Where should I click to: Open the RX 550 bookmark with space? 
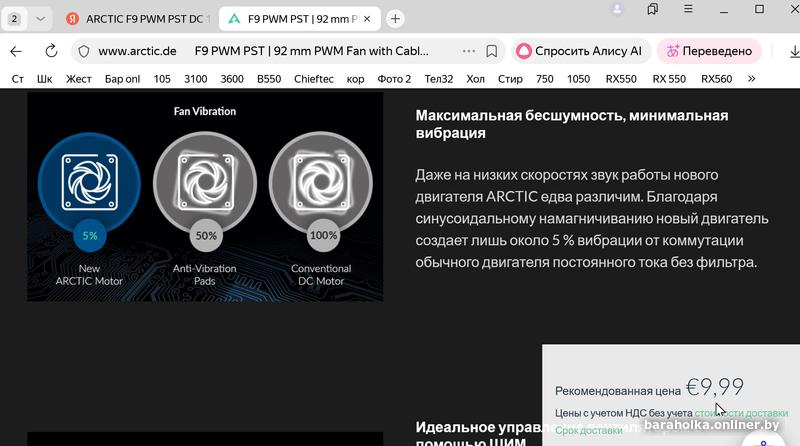pos(669,79)
